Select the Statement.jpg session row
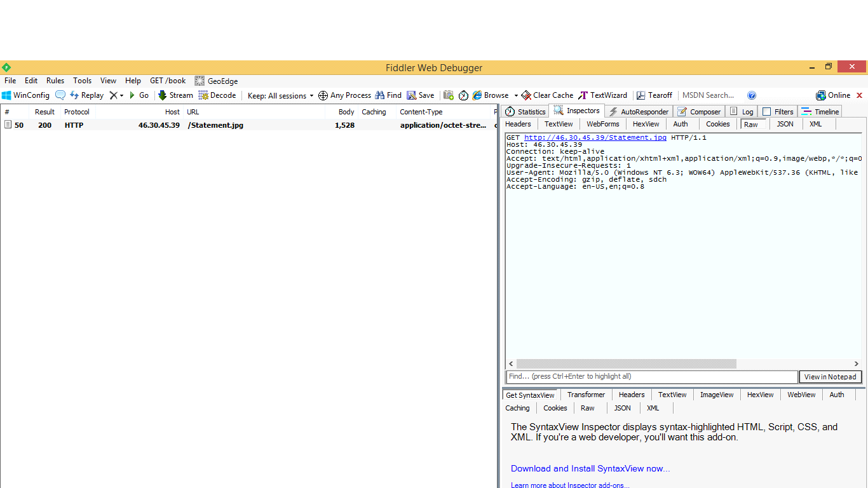The height and width of the screenshot is (488, 868). (215, 125)
